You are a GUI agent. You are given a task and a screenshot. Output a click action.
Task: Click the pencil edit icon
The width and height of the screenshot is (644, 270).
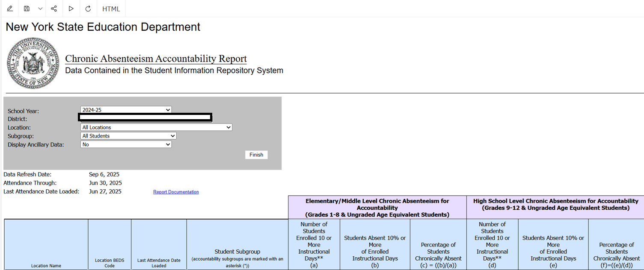10,9
